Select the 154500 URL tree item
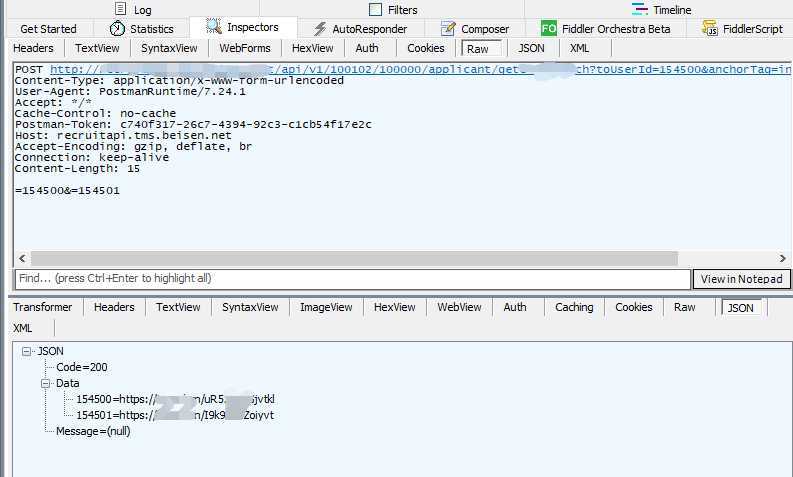The image size is (793, 477). coord(175,400)
